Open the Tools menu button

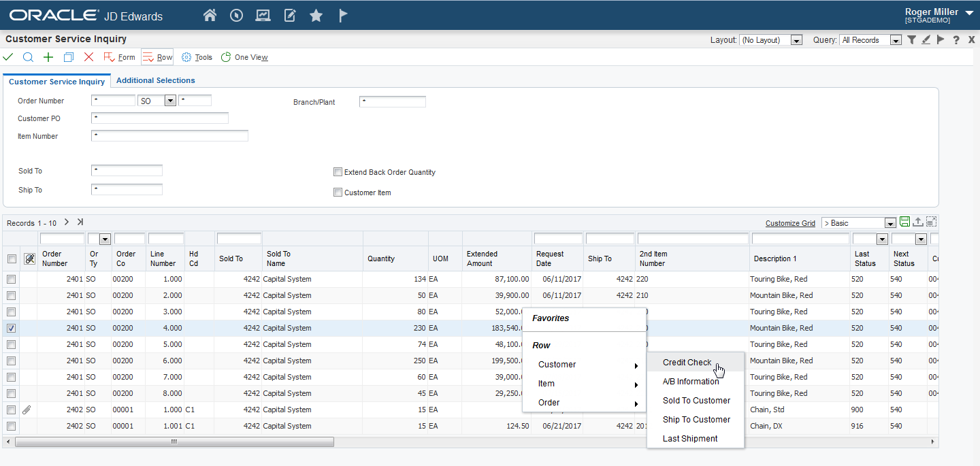click(197, 57)
